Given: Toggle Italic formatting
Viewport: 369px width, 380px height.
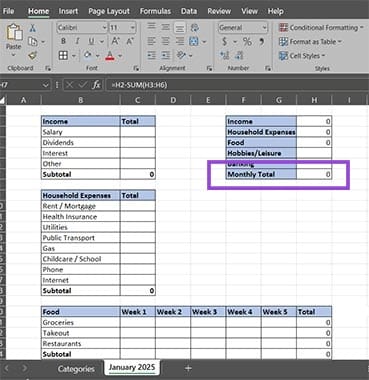Looking at the screenshot, I should (x=77, y=41).
